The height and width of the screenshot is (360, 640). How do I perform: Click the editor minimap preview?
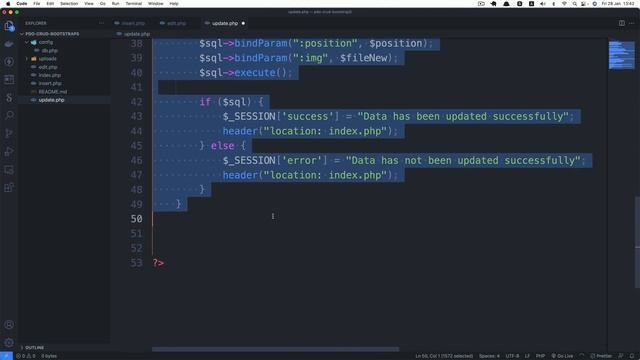(621, 55)
